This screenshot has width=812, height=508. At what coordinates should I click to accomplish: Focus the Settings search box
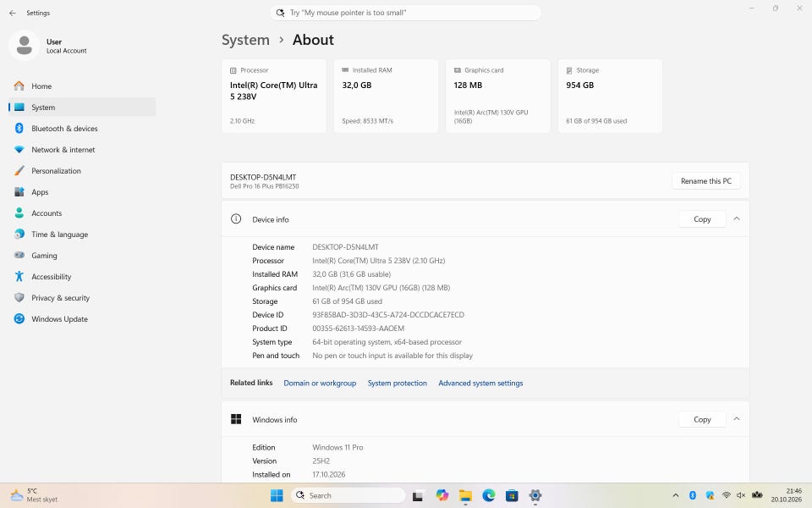405,13
